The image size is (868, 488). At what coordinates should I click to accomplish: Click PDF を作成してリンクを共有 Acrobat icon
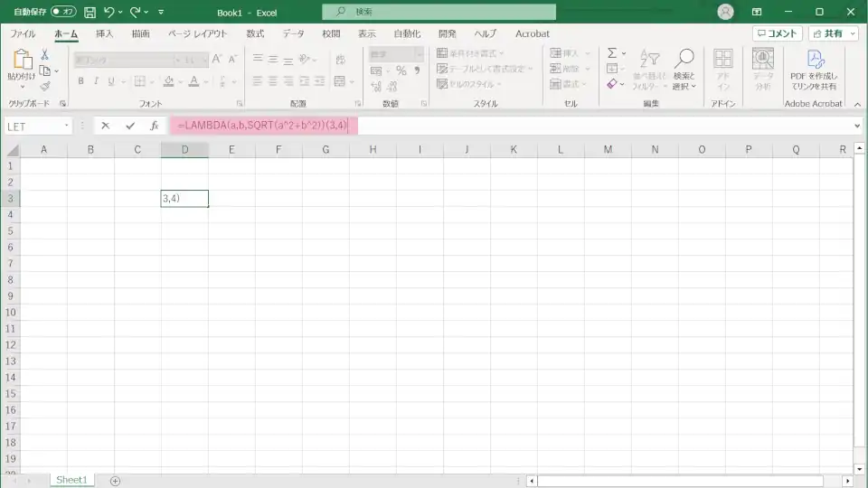pyautogui.click(x=815, y=70)
